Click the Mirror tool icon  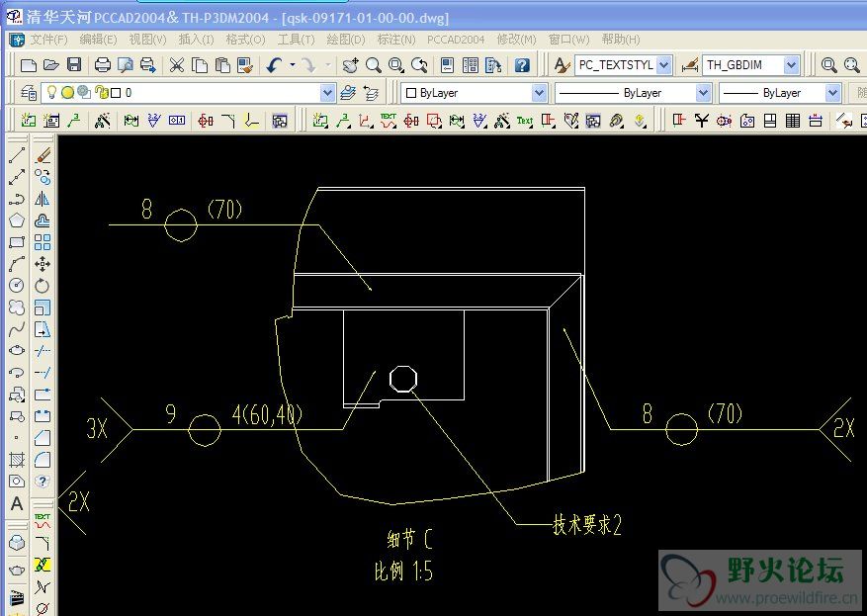[43, 199]
